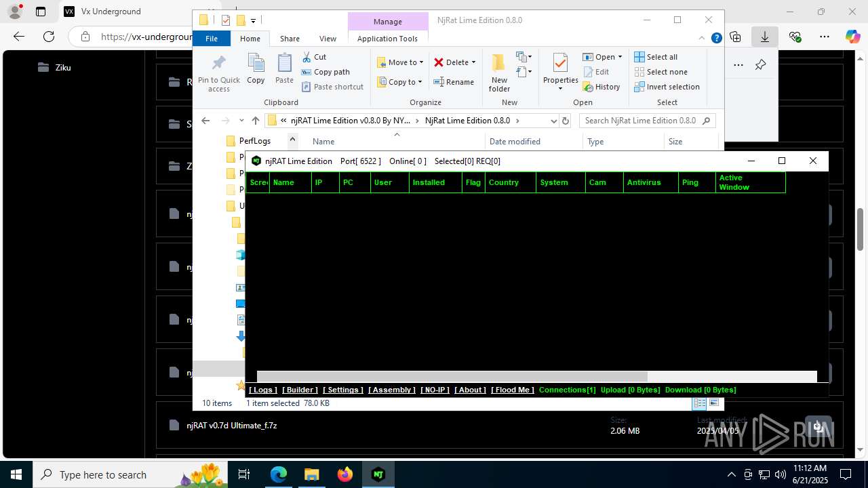This screenshot has width=868, height=488.
Task: Click the Explorer Help icon
Action: [716, 38]
